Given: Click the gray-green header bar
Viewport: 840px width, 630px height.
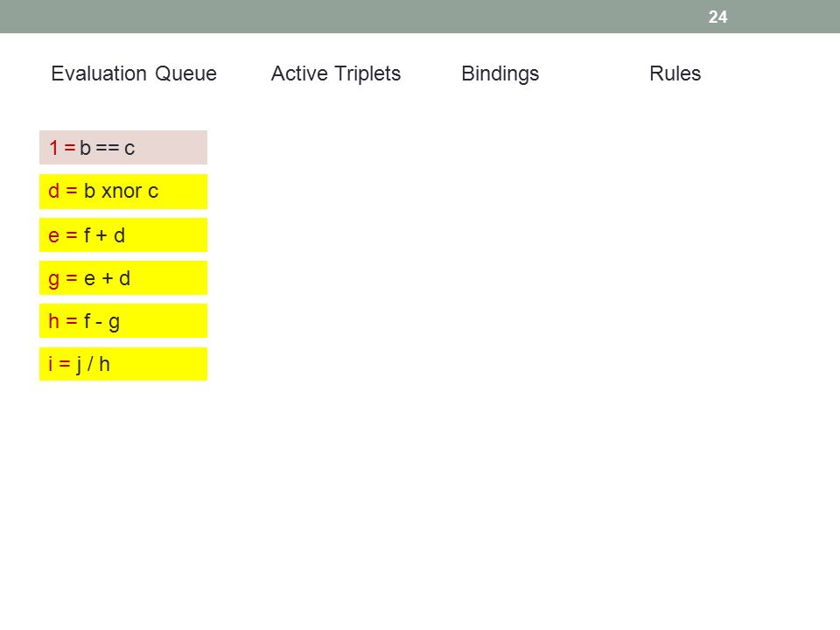Looking at the screenshot, I should click(420, 17).
